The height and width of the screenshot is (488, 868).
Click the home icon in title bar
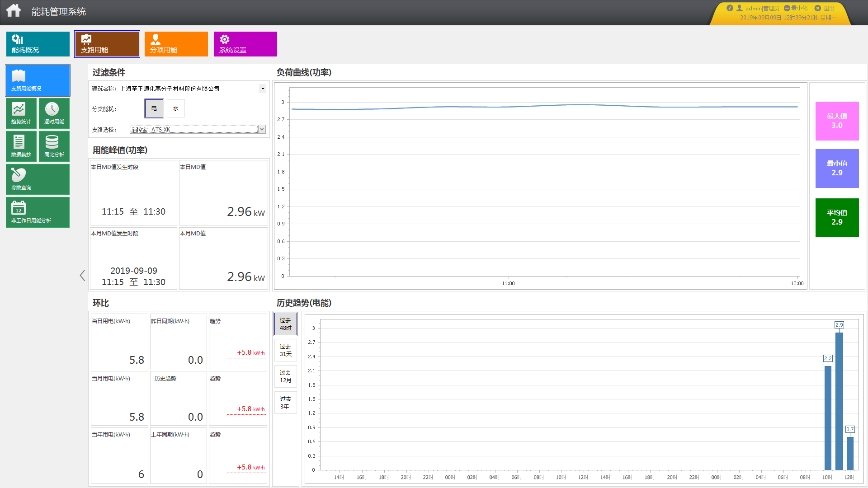click(x=14, y=11)
